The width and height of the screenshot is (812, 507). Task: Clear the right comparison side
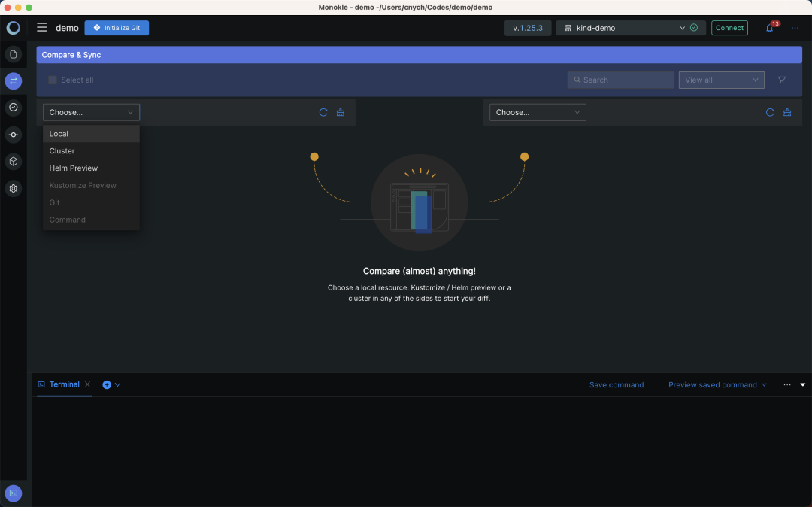787,112
